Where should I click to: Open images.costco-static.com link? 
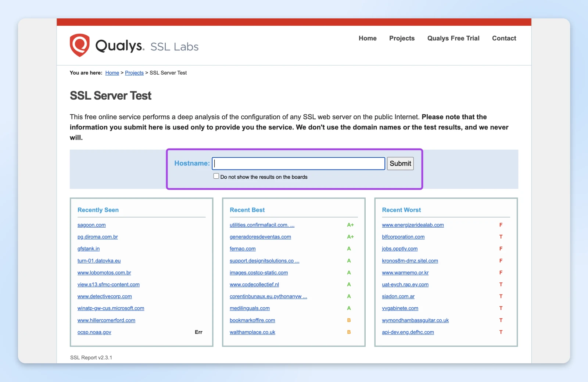pyautogui.click(x=259, y=273)
